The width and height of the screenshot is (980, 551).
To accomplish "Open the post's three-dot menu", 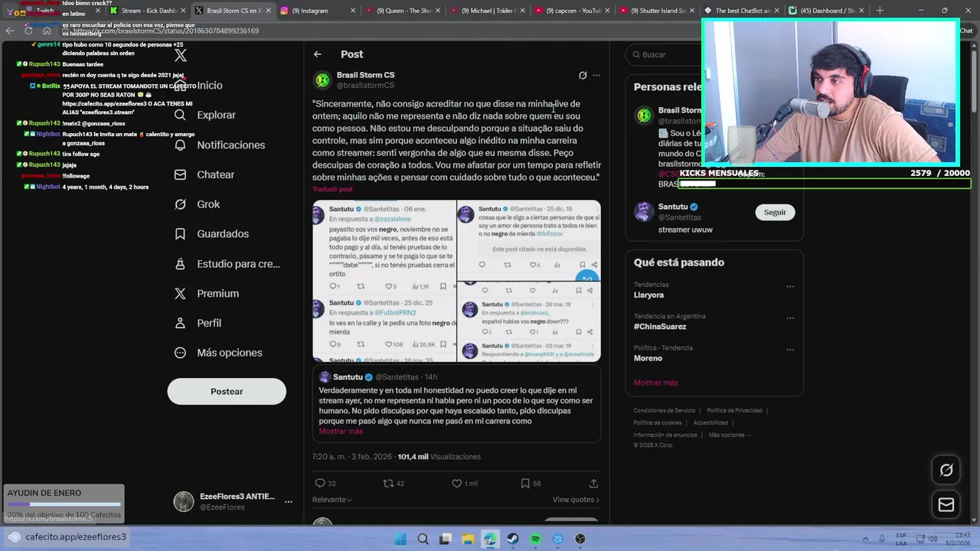I will tap(596, 75).
